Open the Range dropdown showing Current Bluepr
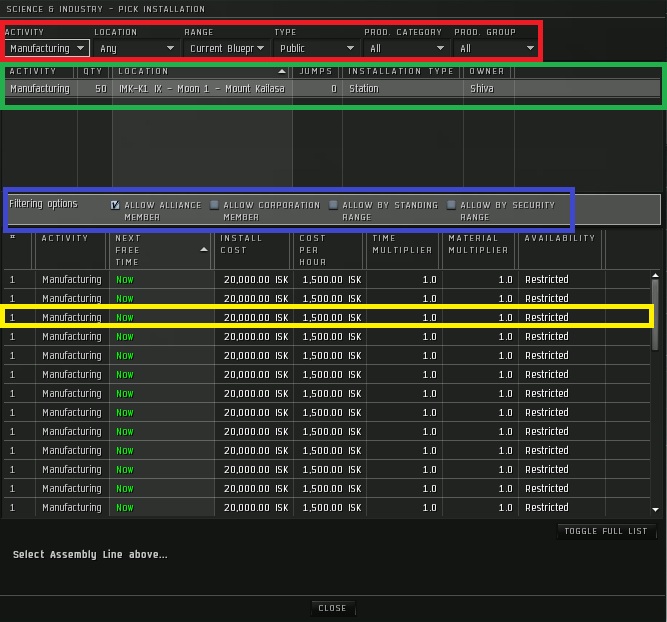This screenshot has height=622, width=667. (226, 48)
